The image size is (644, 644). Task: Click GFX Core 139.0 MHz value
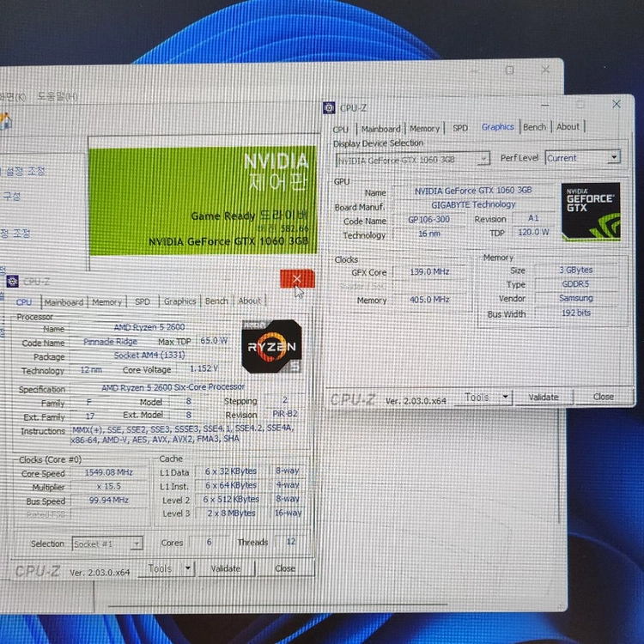click(x=429, y=271)
